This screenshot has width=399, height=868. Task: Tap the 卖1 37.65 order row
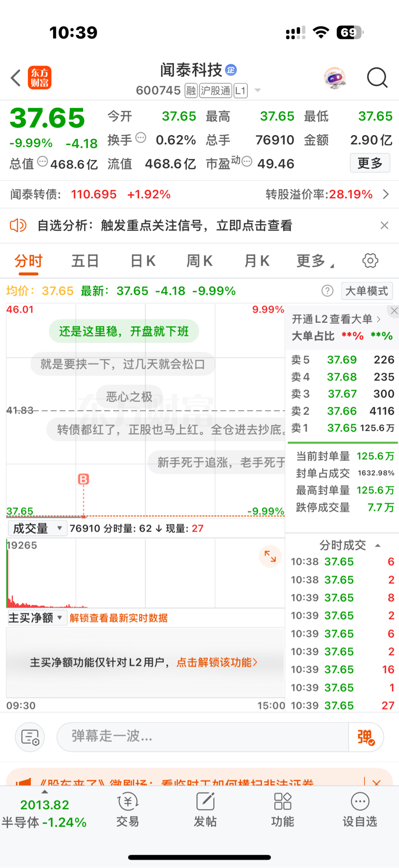click(343, 428)
